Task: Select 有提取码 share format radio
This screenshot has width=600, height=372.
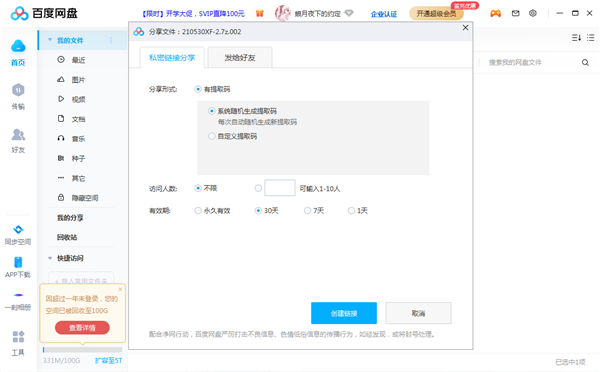Action: (198, 89)
